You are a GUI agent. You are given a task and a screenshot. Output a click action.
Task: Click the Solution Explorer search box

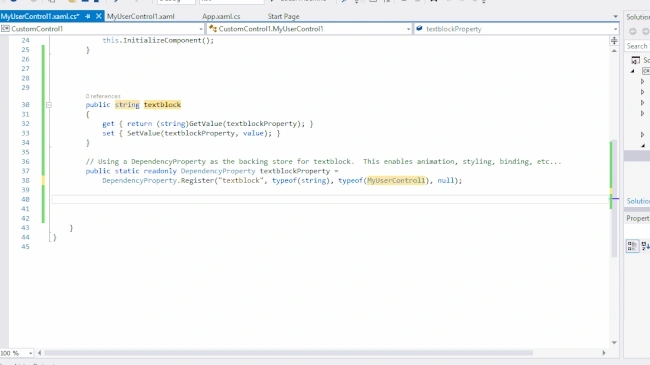click(x=637, y=46)
